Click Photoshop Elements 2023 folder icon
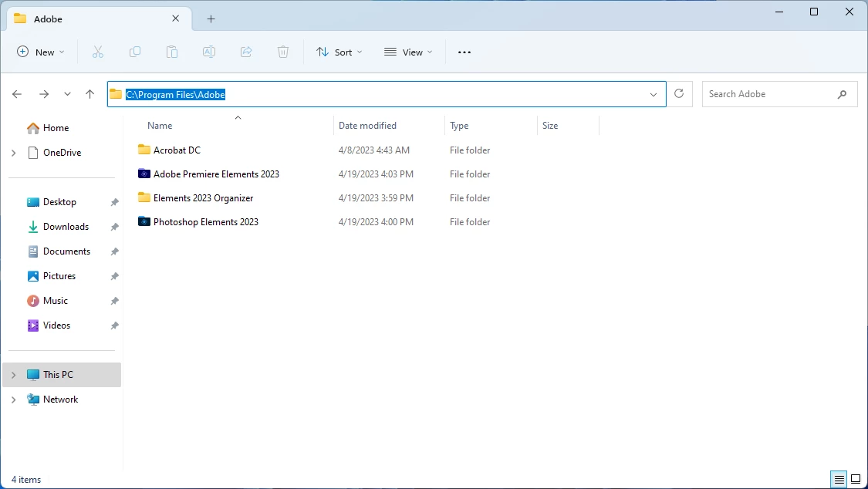The image size is (868, 489). click(x=144, y=221)
